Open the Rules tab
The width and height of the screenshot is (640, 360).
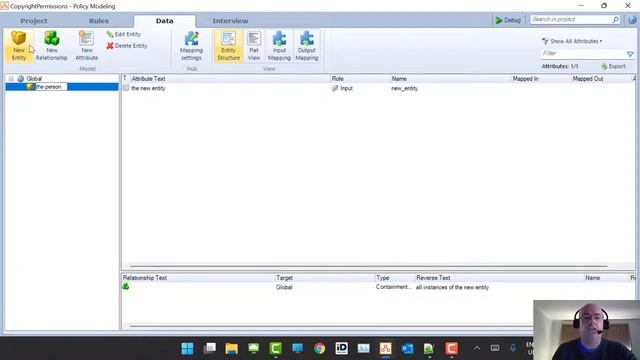[99, 21]
